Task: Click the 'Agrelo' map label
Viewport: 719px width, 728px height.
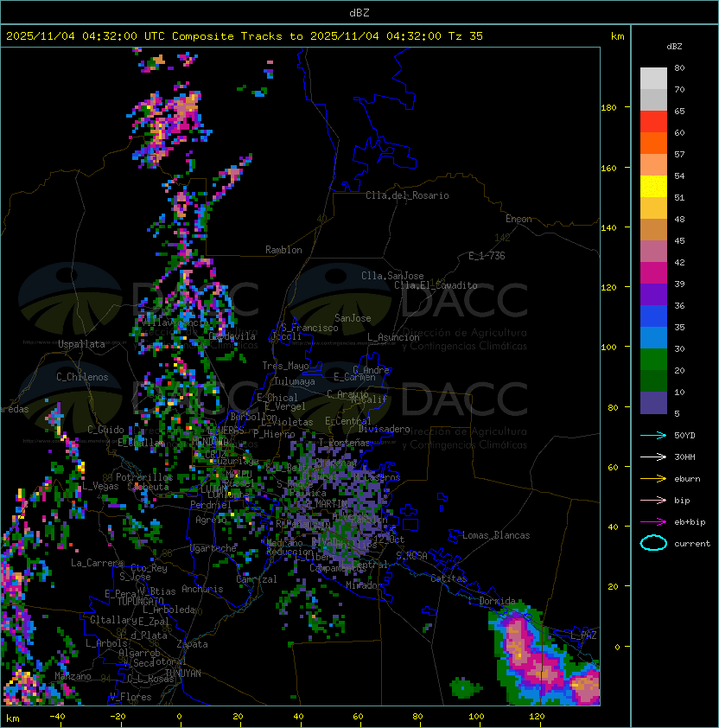Action: 211,520
